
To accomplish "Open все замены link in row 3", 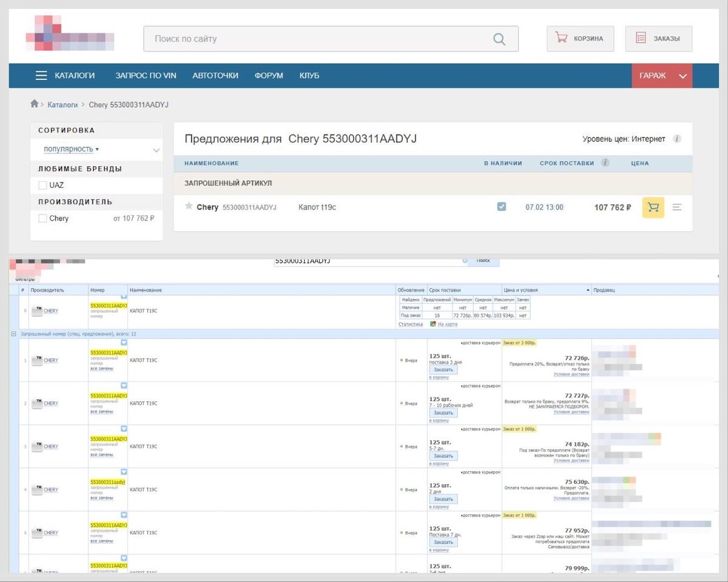I will [x=102, y=455].
